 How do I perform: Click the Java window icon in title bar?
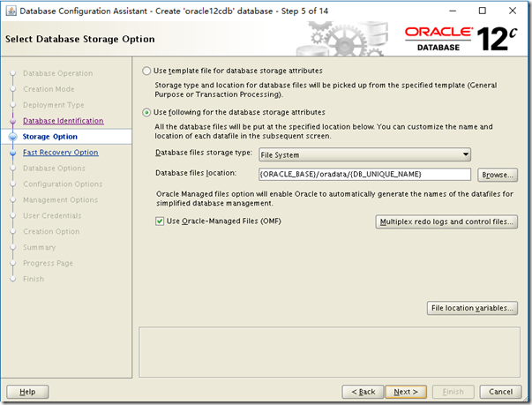[x=11, y=11]
